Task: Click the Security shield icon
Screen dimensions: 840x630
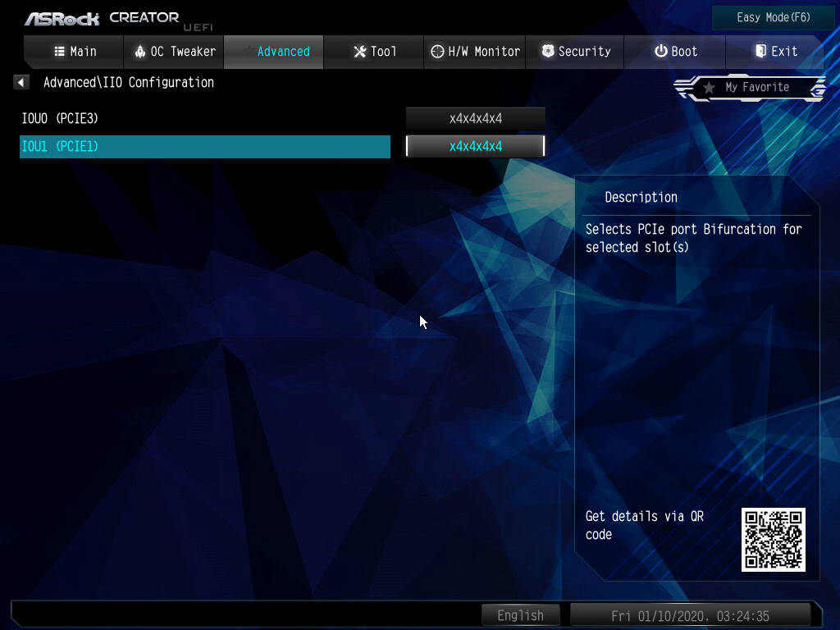Action: tap(547, 51)
